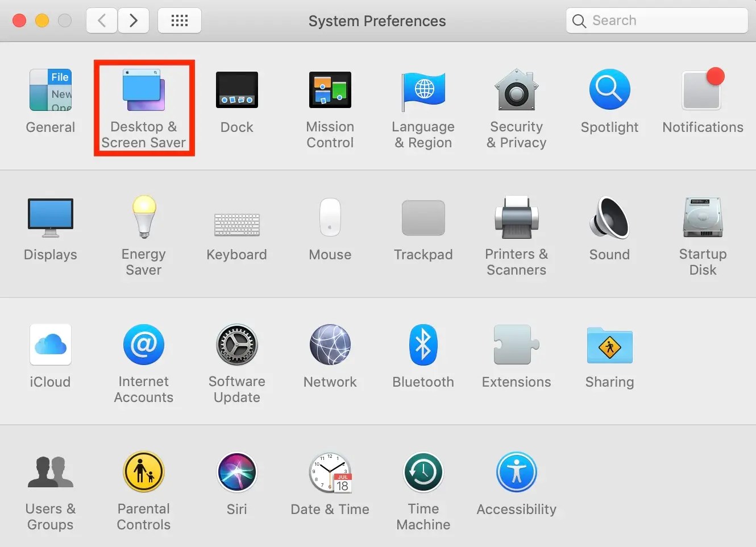Open Software Update pane

coord(236,345)
